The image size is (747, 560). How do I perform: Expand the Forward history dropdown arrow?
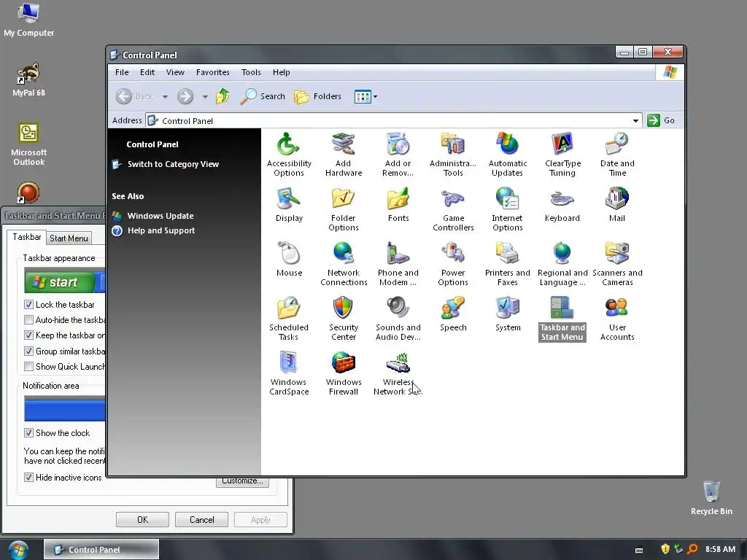pos(205,97)
